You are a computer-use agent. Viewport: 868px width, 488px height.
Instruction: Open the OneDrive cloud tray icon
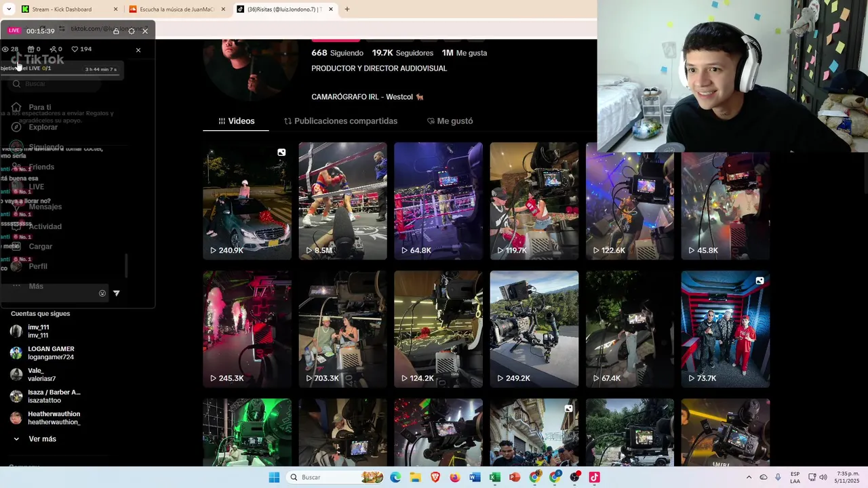(x=764, y=477)
